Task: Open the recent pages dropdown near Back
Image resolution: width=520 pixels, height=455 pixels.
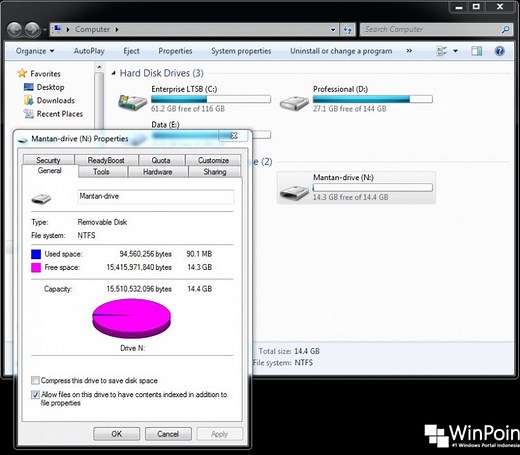Action: pyautogui.click(x=44, y=30)
